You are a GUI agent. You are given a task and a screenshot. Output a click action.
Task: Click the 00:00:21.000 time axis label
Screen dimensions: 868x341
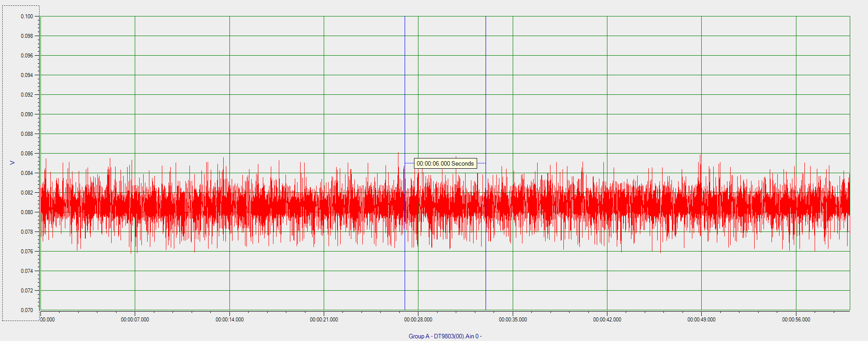(324, 320)
